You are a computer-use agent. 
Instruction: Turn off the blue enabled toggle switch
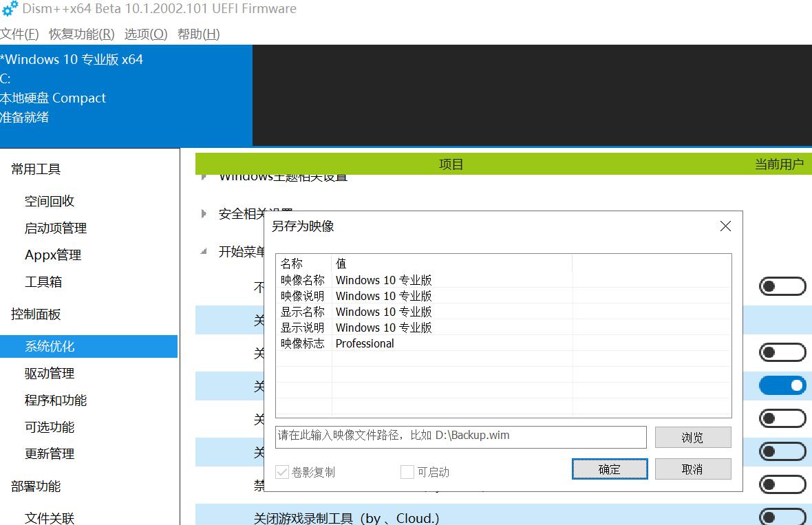tap(782, 385)
